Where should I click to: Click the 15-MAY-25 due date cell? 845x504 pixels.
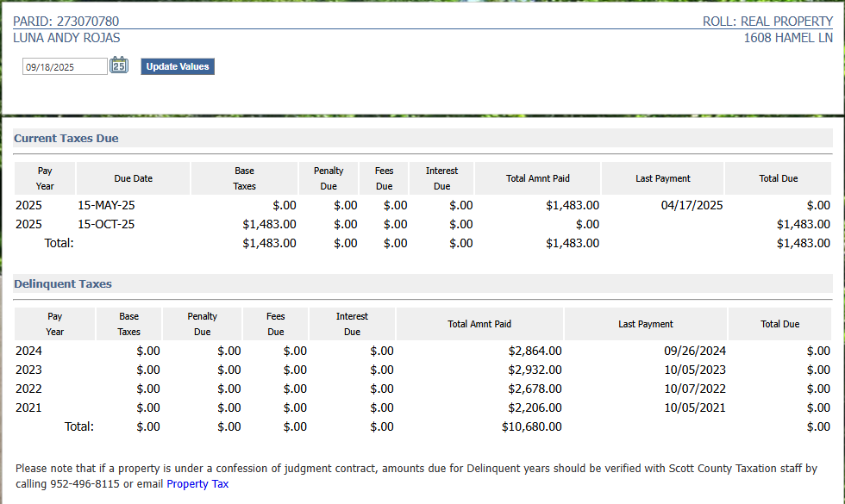106,205
